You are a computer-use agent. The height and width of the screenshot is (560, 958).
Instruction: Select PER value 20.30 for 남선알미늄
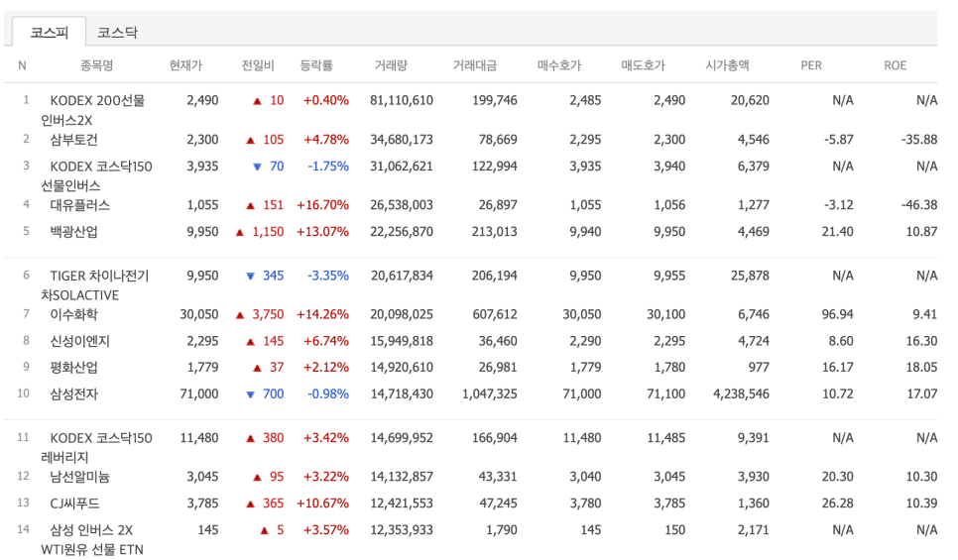[838, 477]
